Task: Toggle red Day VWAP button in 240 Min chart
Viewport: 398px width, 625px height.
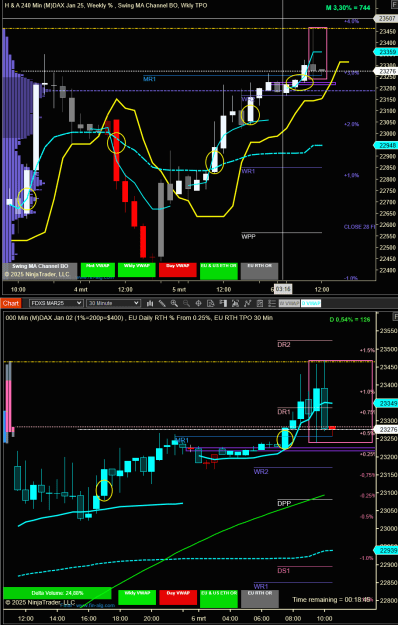Action: (178, 270)
